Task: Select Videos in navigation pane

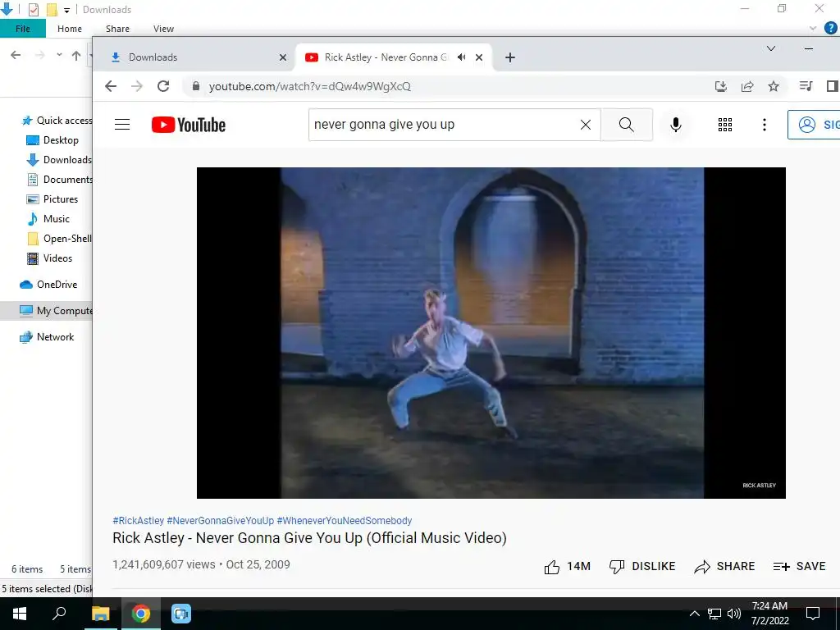Action: point(49,258)
